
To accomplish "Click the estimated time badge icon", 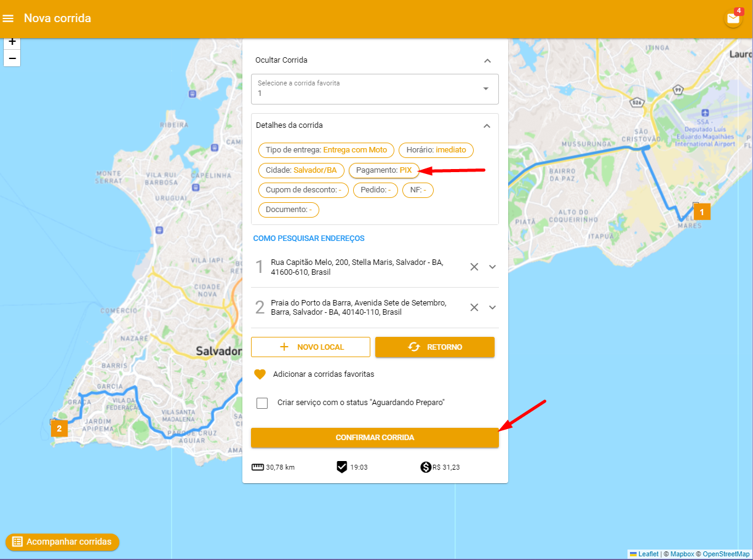I will coord(342,467).
